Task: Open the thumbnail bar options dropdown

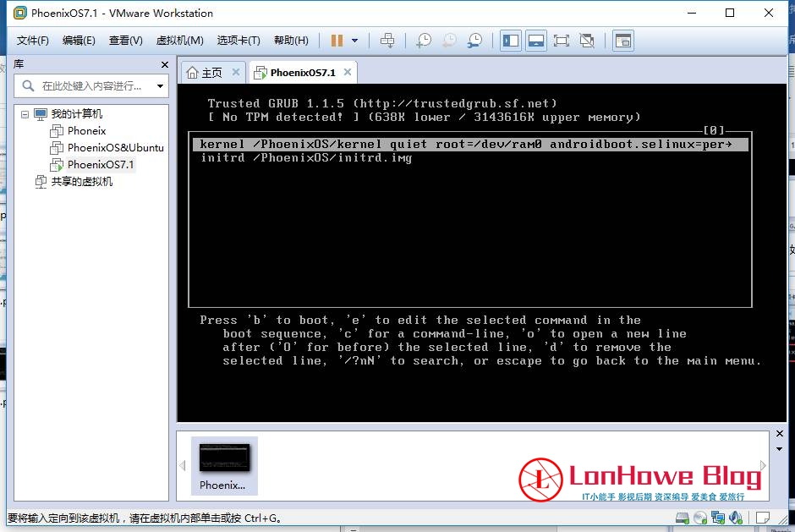Action: click(779, 449)
